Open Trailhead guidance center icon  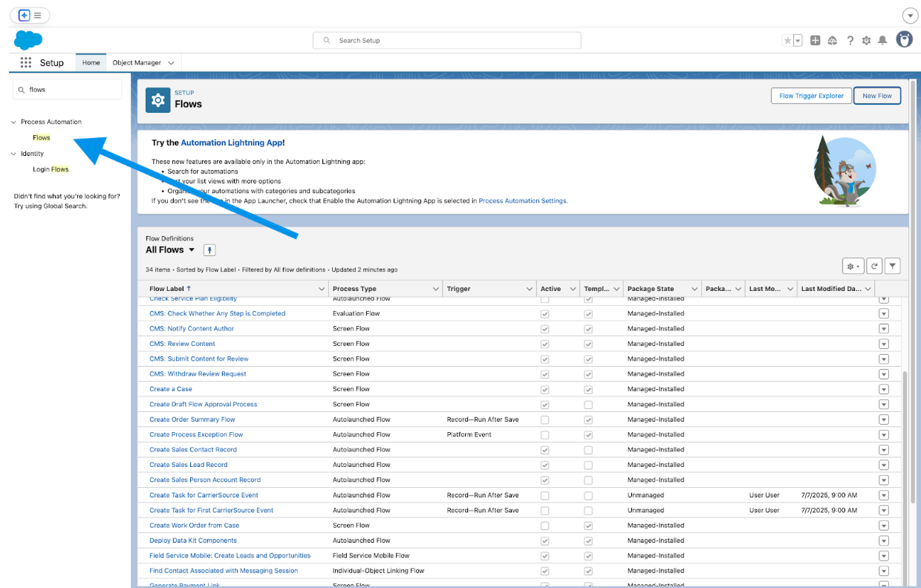(833, 41)
